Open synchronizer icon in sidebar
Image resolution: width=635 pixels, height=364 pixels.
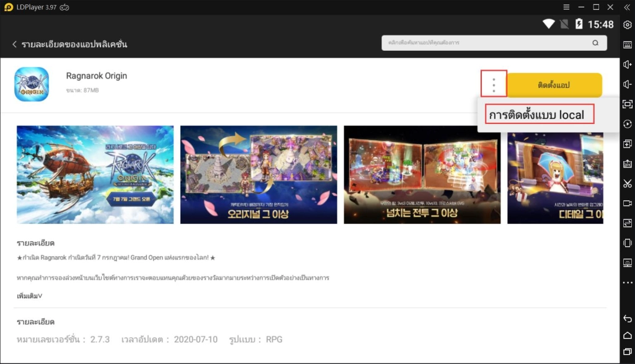pos(628,223)
